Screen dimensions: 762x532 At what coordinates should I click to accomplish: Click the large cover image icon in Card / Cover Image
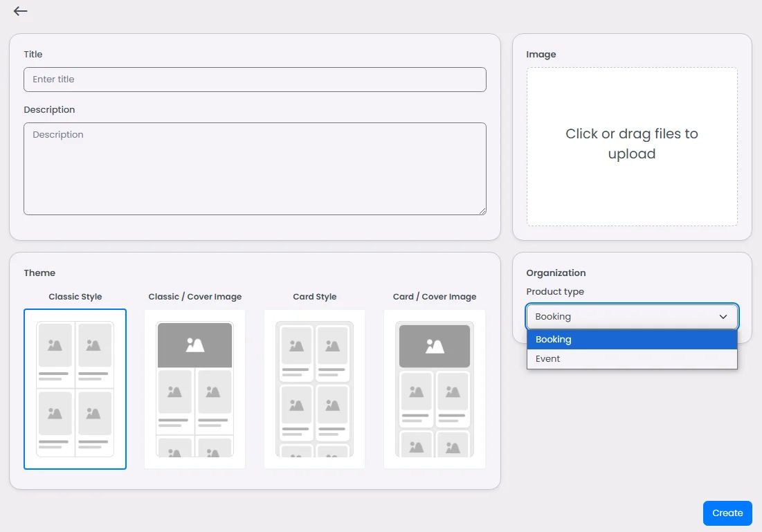(435, 346)
